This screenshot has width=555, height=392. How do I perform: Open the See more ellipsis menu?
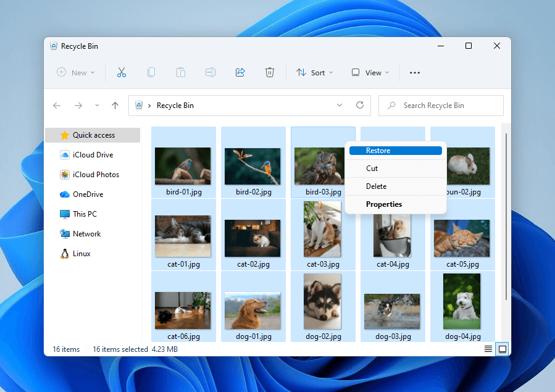pyautogui.click(x=415, y=72)
